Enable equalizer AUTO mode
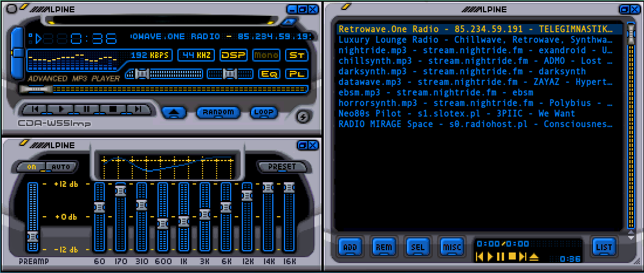Viewport: 644px width, 273px height. click(61, 167)
